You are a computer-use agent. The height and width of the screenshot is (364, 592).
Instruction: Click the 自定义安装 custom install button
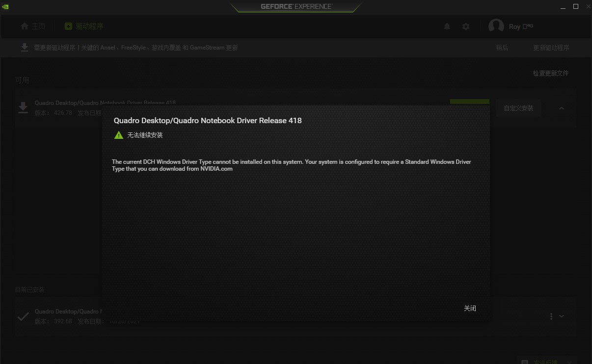pyautogui.click(x=518, y=108)
